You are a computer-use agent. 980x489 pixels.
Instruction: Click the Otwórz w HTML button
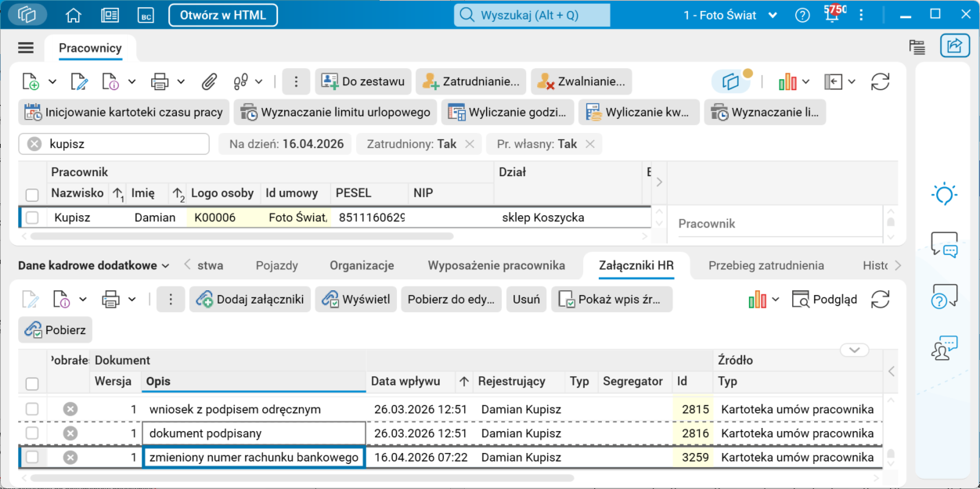pyautogui.click(x=223, y=15)
